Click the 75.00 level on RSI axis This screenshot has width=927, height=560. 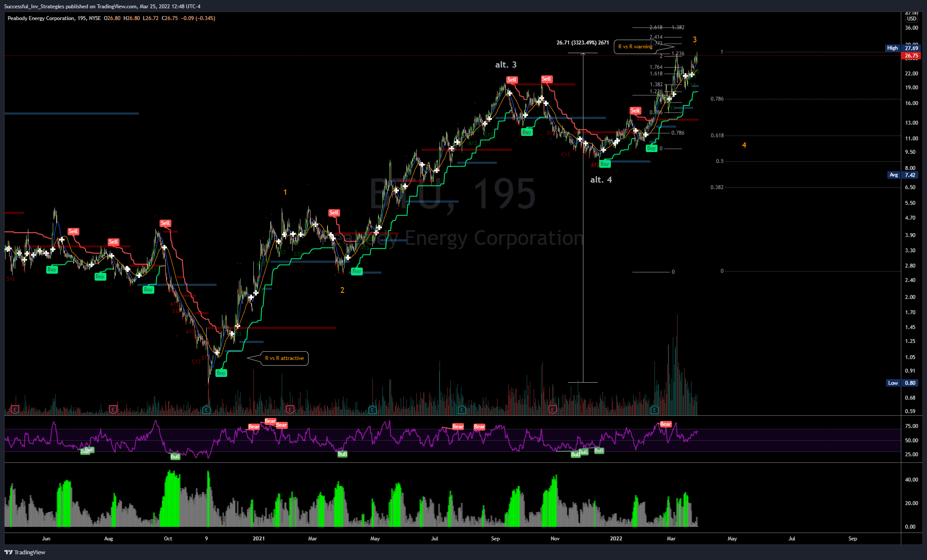click(x=911, y=426)
